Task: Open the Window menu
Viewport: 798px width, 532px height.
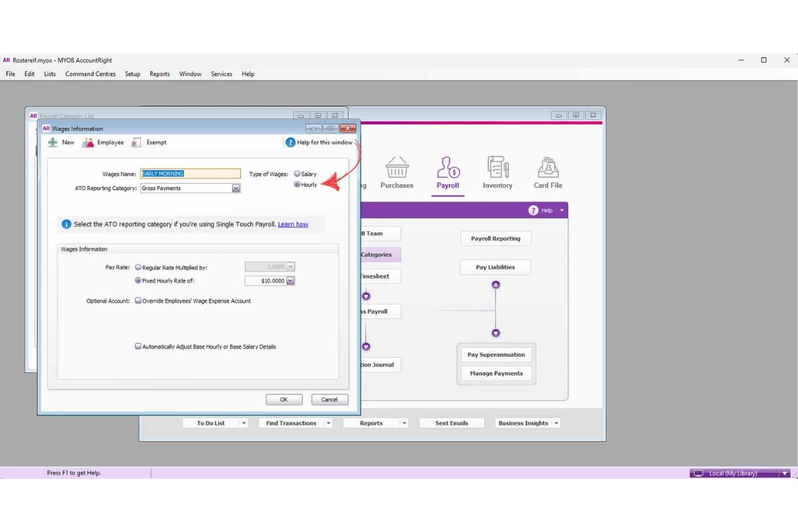Action: pos(190,74)
